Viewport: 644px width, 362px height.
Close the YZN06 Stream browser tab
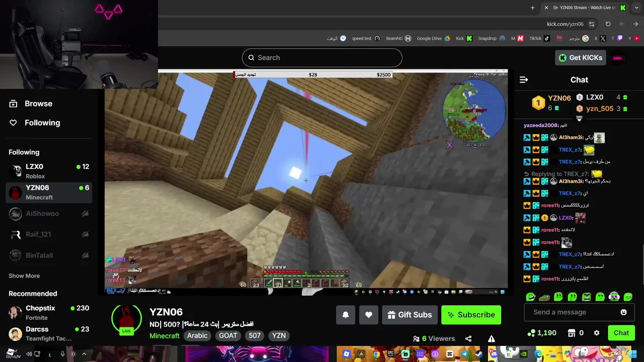[546, 8]
